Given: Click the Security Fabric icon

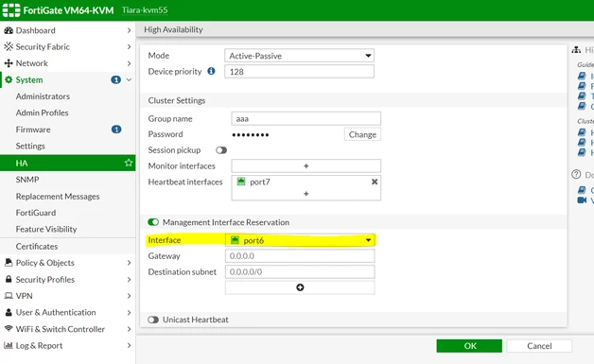Looking at the screenshot, I should (9, 46).
